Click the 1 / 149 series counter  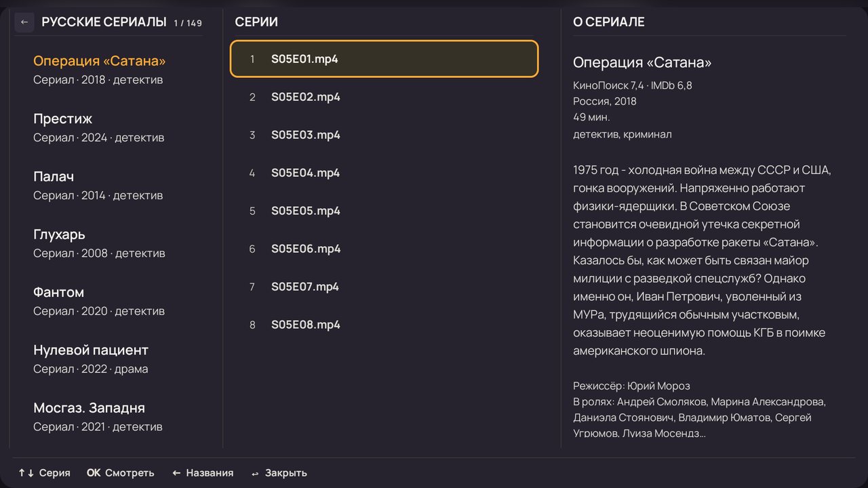point(188,23)
